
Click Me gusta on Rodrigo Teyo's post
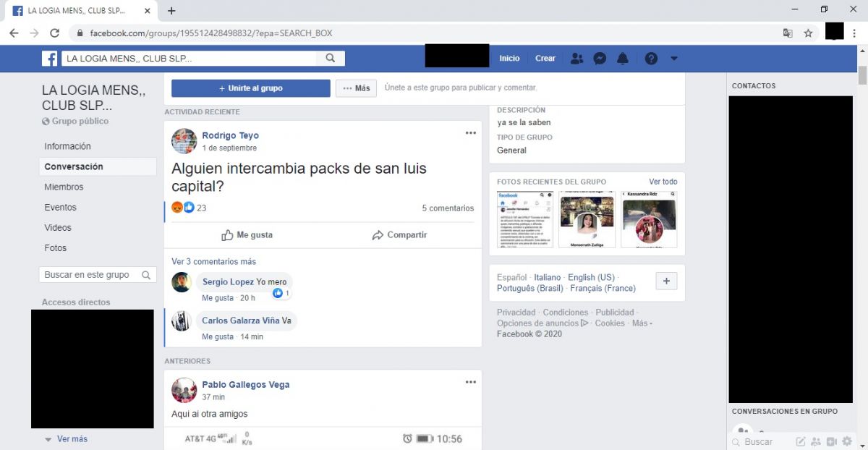point(247,235)
